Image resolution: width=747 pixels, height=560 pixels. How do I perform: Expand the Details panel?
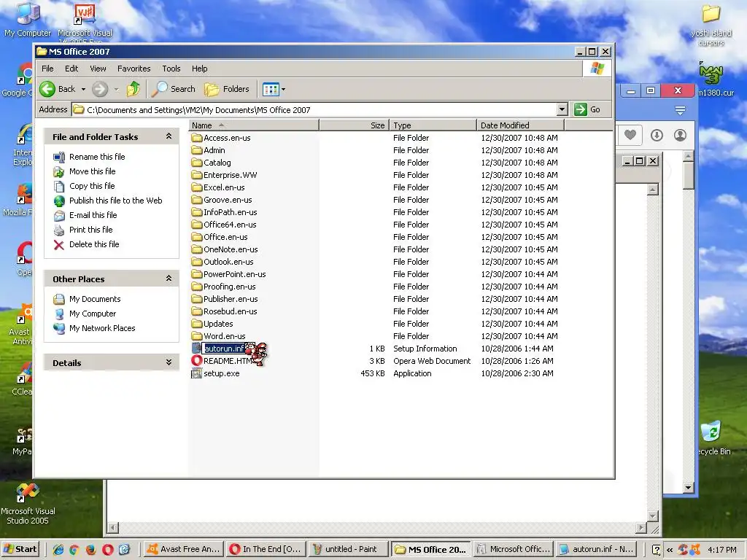pos(169,362)
